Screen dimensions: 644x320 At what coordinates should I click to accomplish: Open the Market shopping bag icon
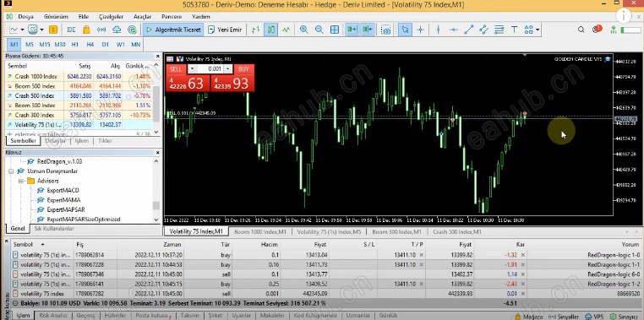pos(86,30)
